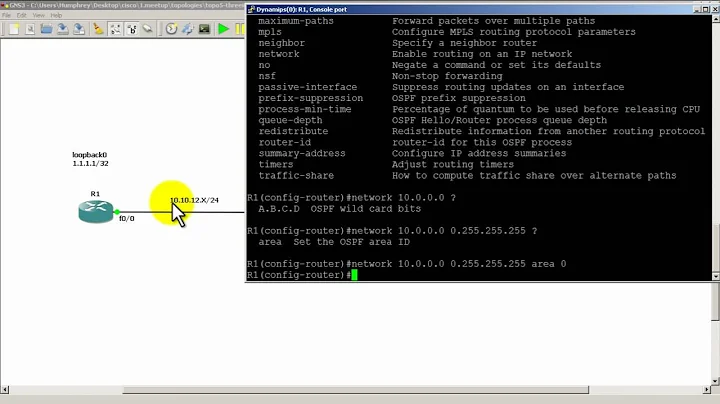This screenshot has height=404, width=720.
Task: Click the 10.10.12.X/24 link label
Action: tap(194, 200)
